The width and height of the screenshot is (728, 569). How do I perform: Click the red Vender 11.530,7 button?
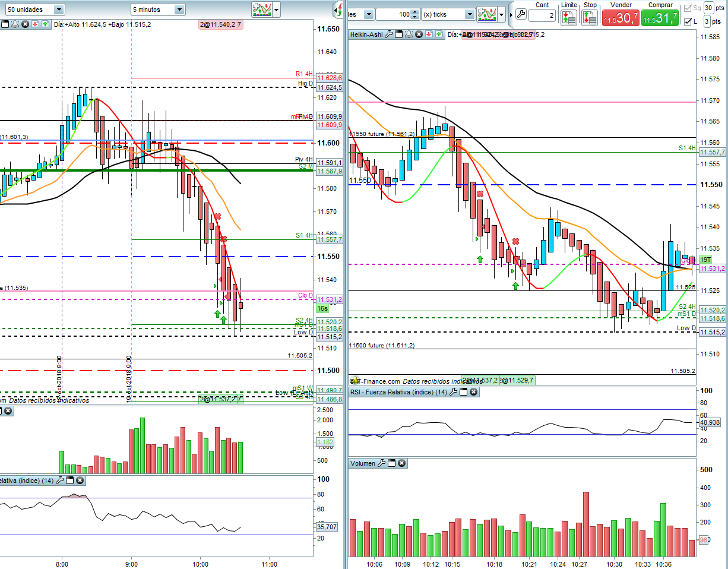tap(621, 18)
